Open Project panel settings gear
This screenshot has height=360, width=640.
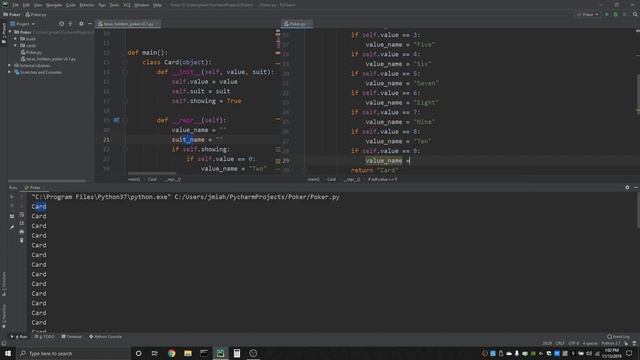(x=81, y=24)
